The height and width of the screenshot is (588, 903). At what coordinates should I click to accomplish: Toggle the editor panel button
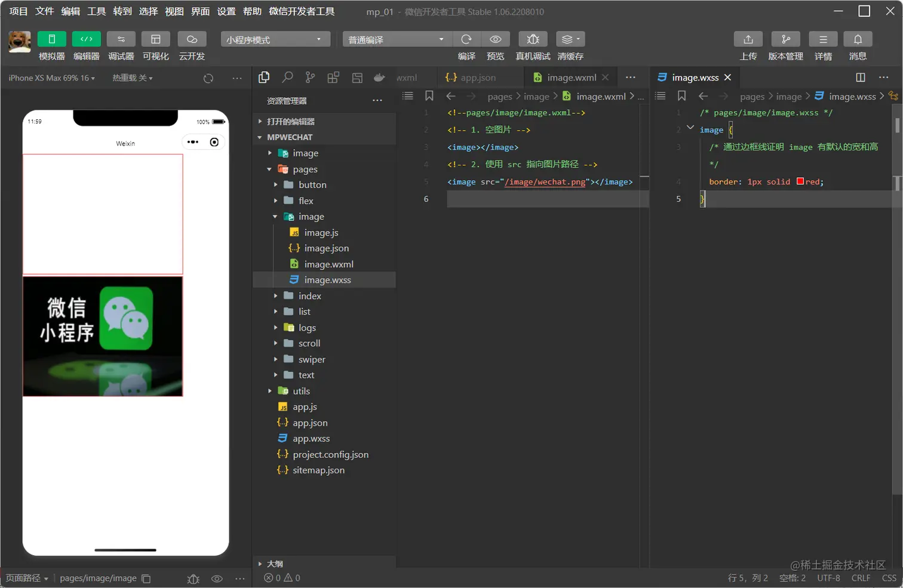pyautogui.click(x=87, y=39)
